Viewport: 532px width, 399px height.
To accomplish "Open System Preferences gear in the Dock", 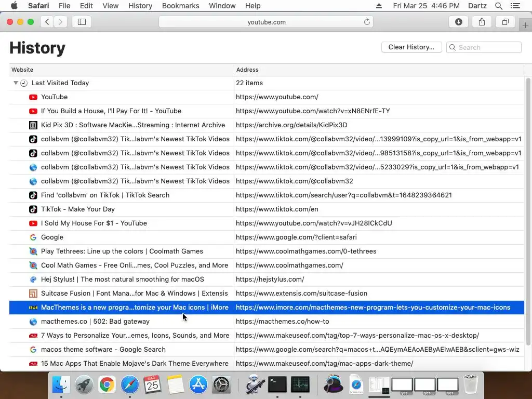I will pos(221,384).
